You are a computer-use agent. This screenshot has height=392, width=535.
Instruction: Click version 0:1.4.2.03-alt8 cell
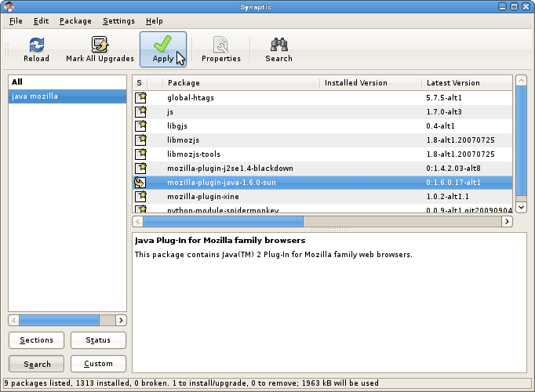pos(453,169)
